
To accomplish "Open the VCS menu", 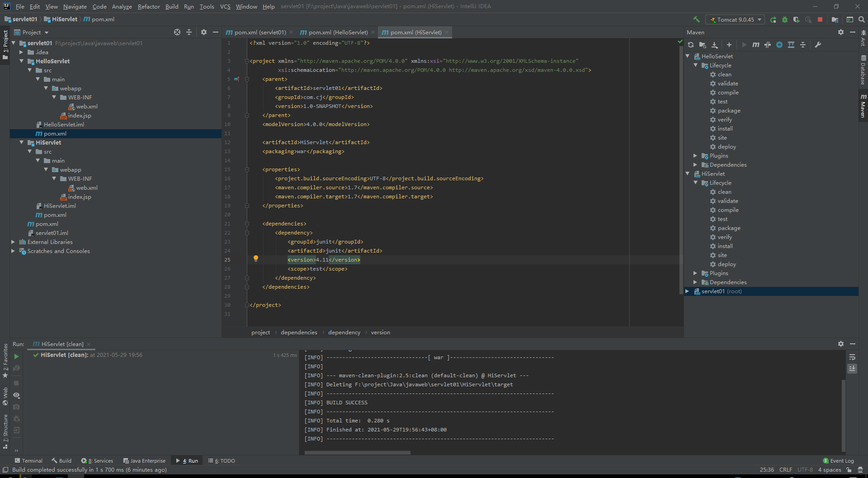I will click(x=225, y=6).
